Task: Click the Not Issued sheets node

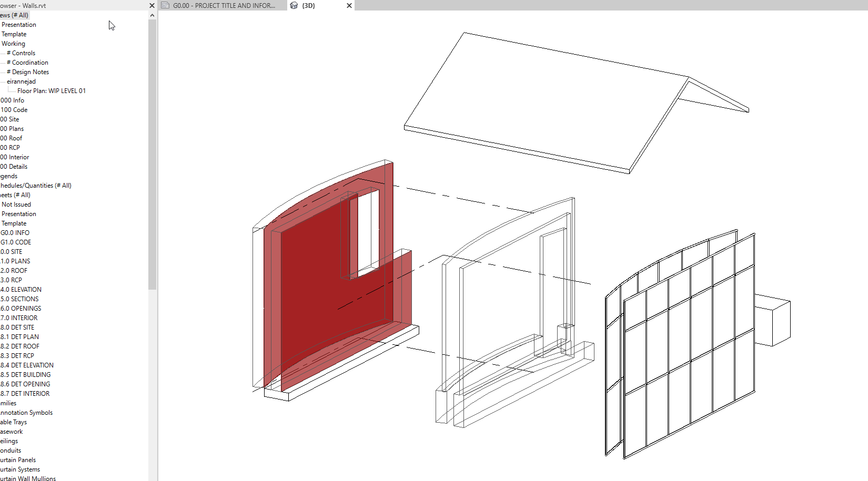Action: [16, 204]
